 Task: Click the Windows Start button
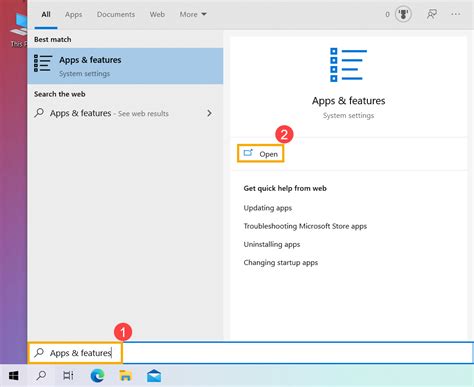[13, 376]
